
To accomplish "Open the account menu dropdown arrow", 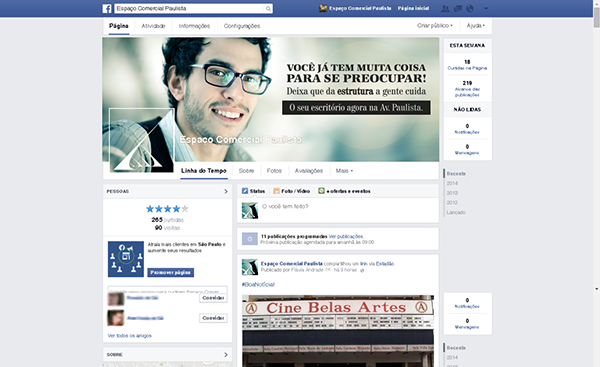I will (x=486, y=8).
